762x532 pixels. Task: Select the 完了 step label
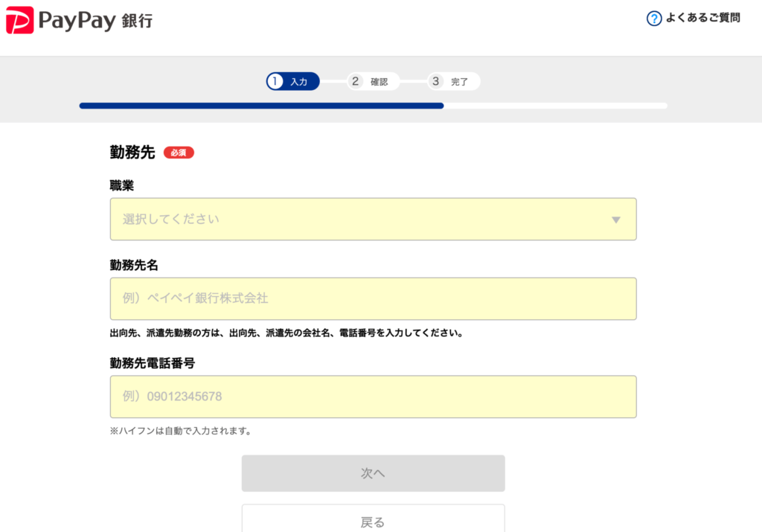460,82
